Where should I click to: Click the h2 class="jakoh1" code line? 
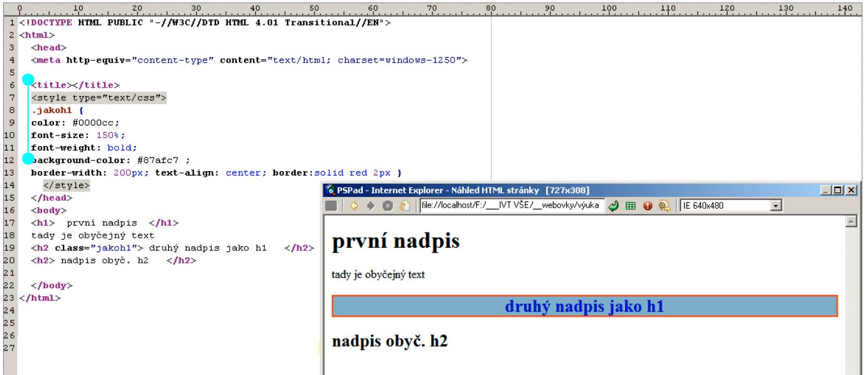173,246
